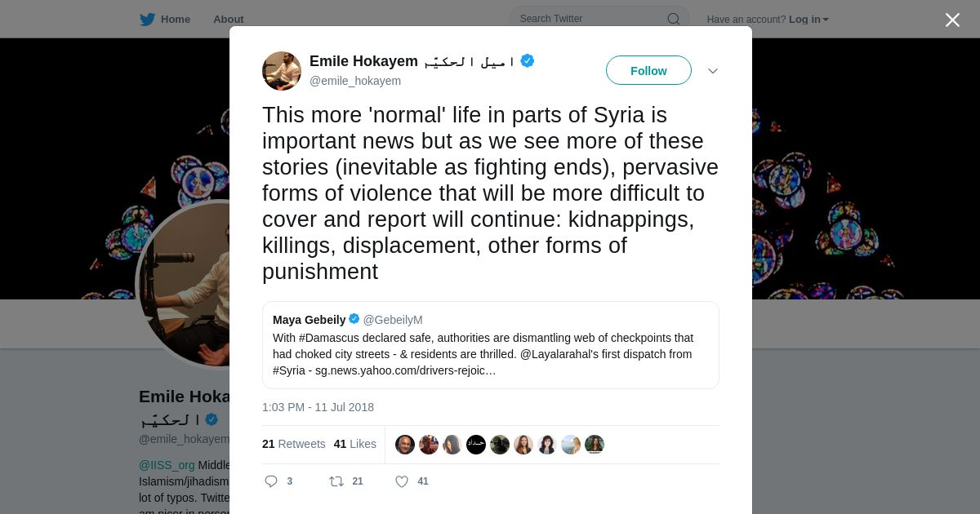The width and height of the screenshot is (980, 514).
Task: View the 41 Likes list
Action: point(355,444)
